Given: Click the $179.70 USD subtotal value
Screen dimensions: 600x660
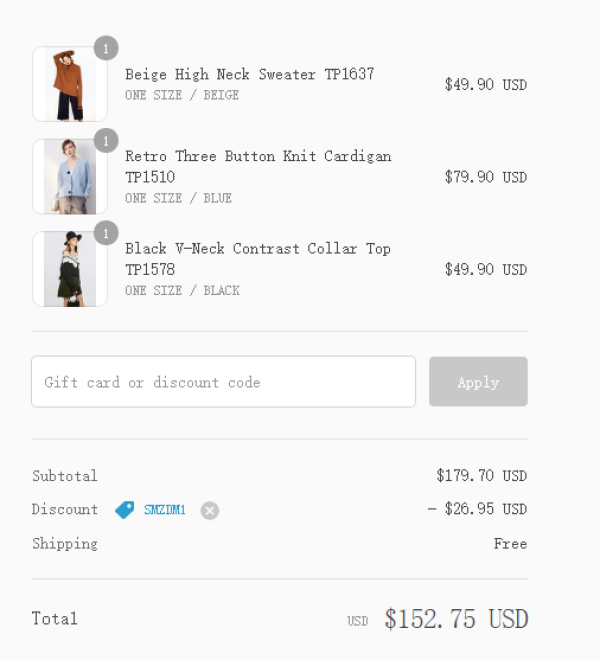Looking at the screenshot, I should [x=482, y=476].
